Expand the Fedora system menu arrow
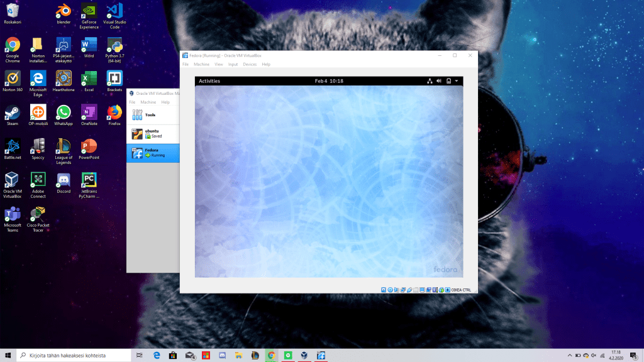The width and height of the screenshot is (644, 362). (x=457, y=81)
